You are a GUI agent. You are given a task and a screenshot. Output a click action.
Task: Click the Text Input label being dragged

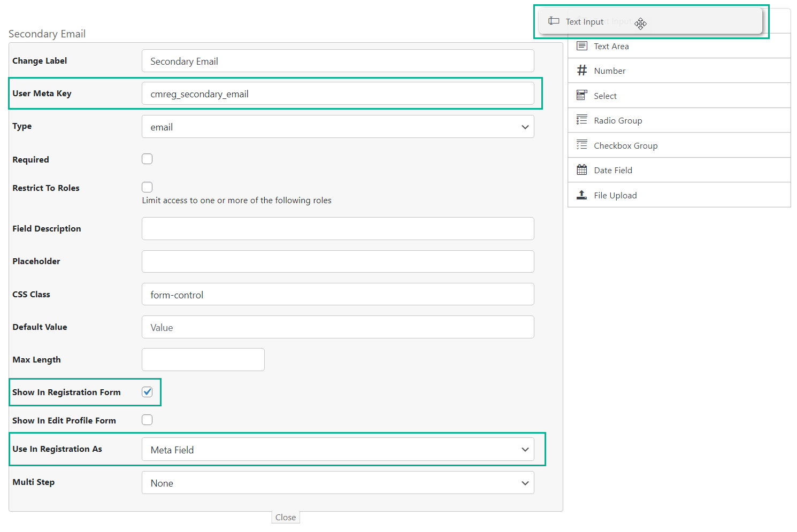(x=585, y=22)
